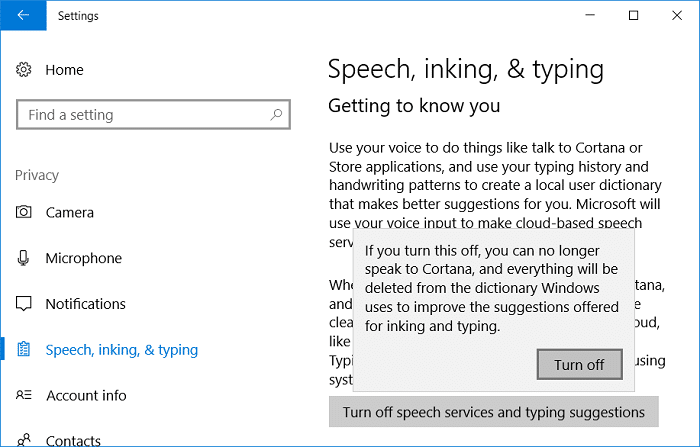Open the Camera privacy page

70,212
